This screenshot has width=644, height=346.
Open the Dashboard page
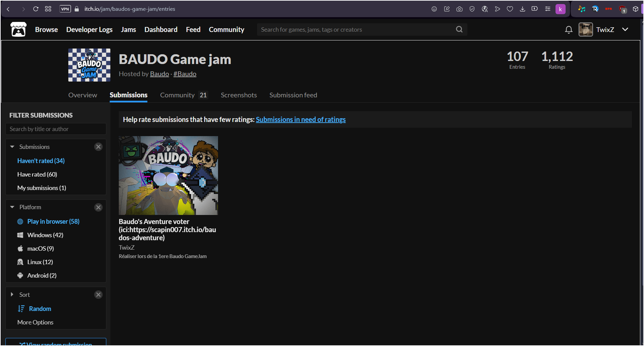pyautogui.click(x=161, y=30)
